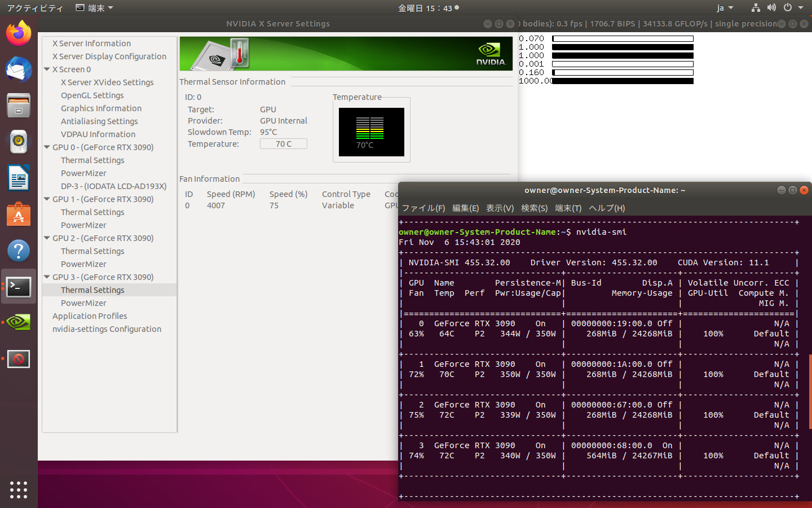This screenshot has width=812, height=508.
Task: Switch to Terminal via dock icon
Action: tap(19, 287)
